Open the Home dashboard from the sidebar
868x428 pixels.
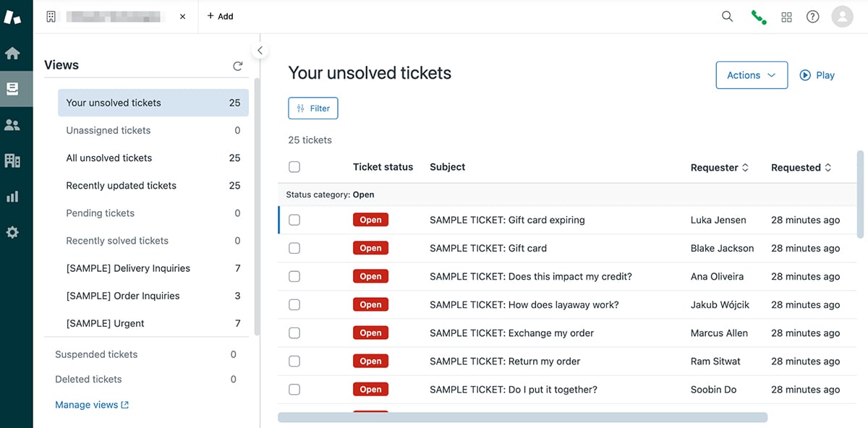(x=16, y=52)
